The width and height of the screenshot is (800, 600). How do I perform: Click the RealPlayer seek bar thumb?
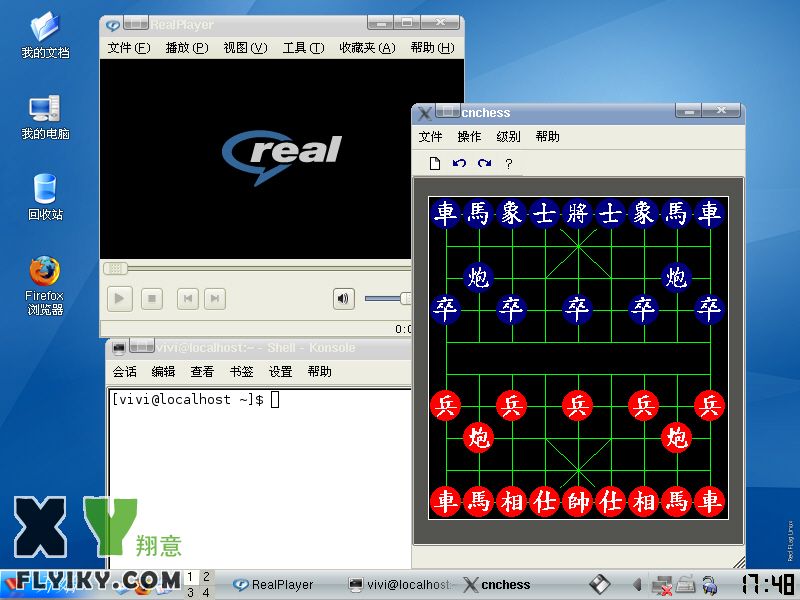[x=115, y=268]
